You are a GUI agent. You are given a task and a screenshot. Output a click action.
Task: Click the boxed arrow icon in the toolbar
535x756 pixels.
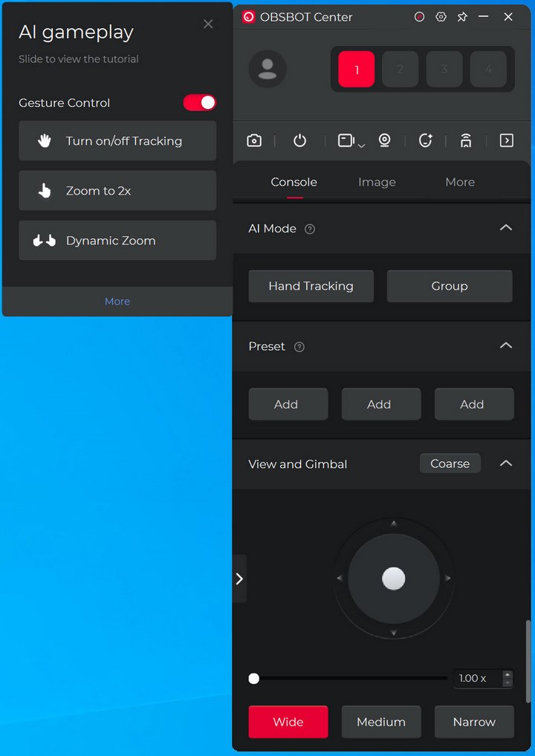[x=507, y=140]
